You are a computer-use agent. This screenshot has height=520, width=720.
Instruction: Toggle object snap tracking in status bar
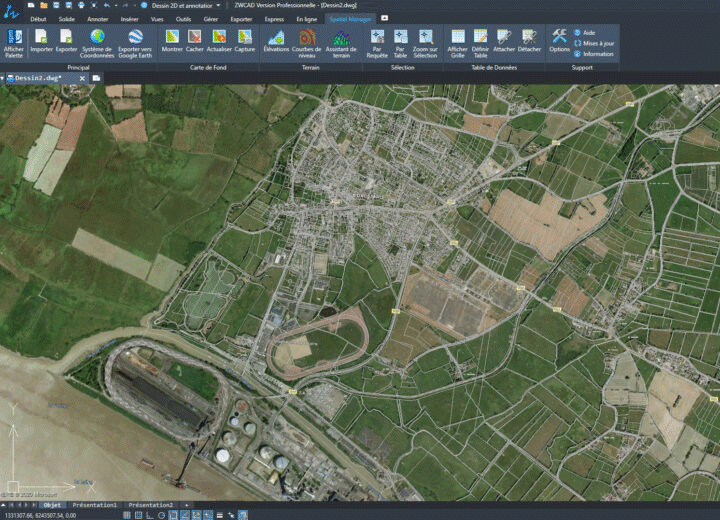(185, 515)
